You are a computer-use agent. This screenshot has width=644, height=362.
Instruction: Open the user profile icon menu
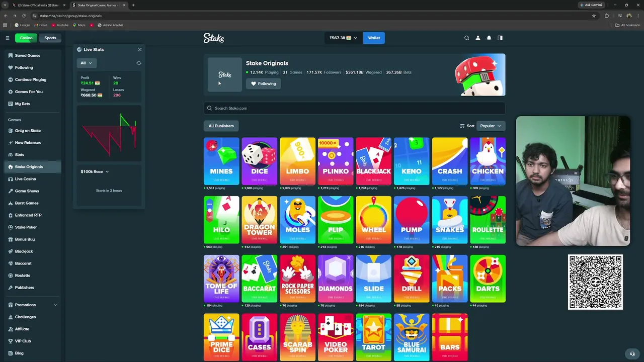(478, 38)
